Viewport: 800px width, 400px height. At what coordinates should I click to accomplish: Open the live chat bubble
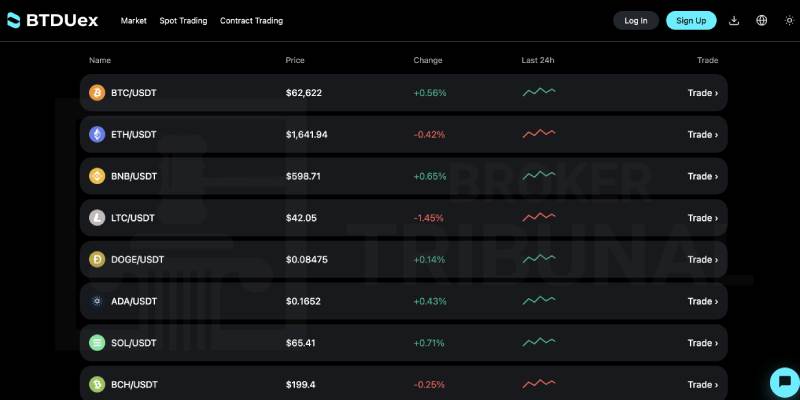[x=785, y=382]
